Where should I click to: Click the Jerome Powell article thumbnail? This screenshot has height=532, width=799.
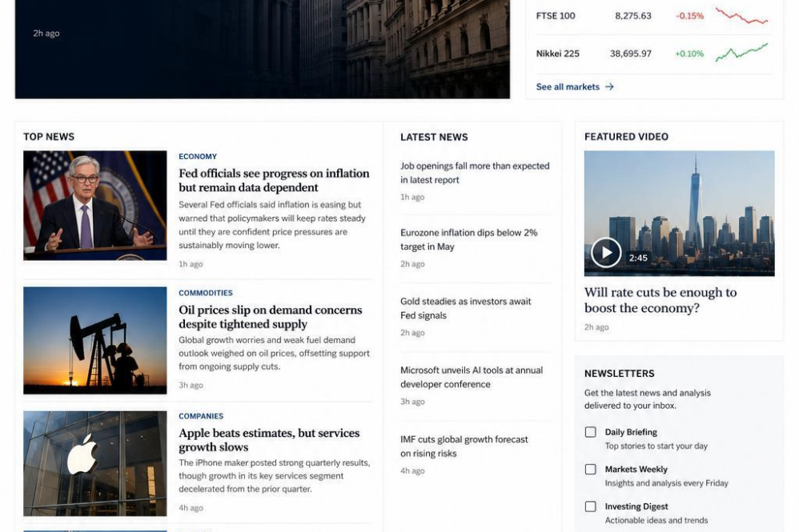point(95,205)
